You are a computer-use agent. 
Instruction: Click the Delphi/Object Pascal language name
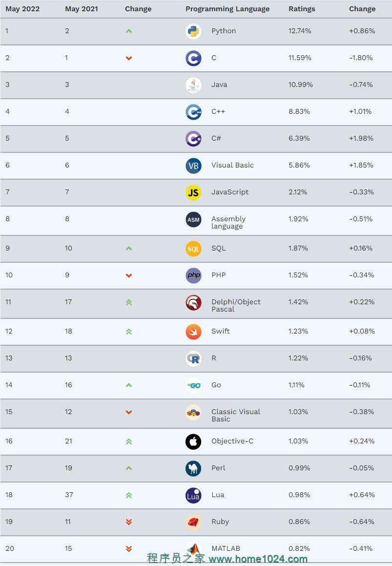click(x=236, y=305)
